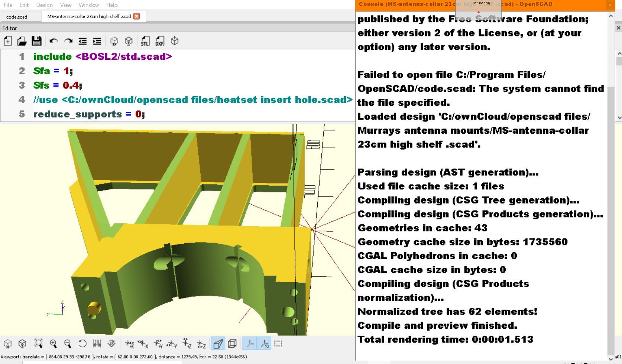Unindent the selected code lines
This screenshot has width=622, height=364.
pos(82,41)
